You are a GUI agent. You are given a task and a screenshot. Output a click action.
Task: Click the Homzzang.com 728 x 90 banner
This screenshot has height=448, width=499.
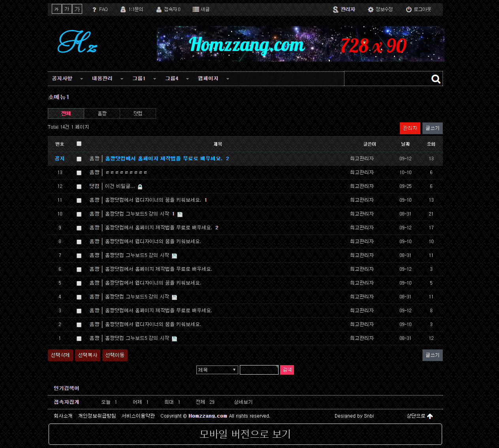tap(300, 44)
